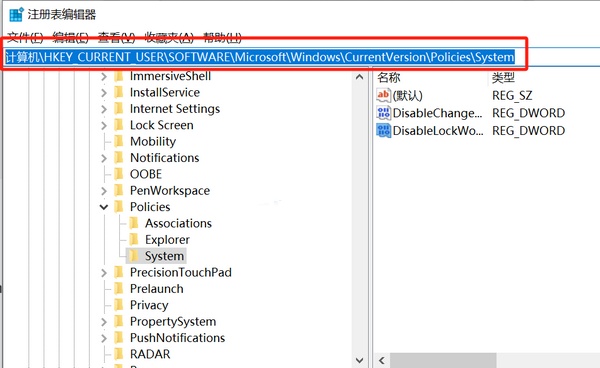The height and width of the screenshot is (368, 600).
Task: Select the System subkey label
Action: [164, 256]
